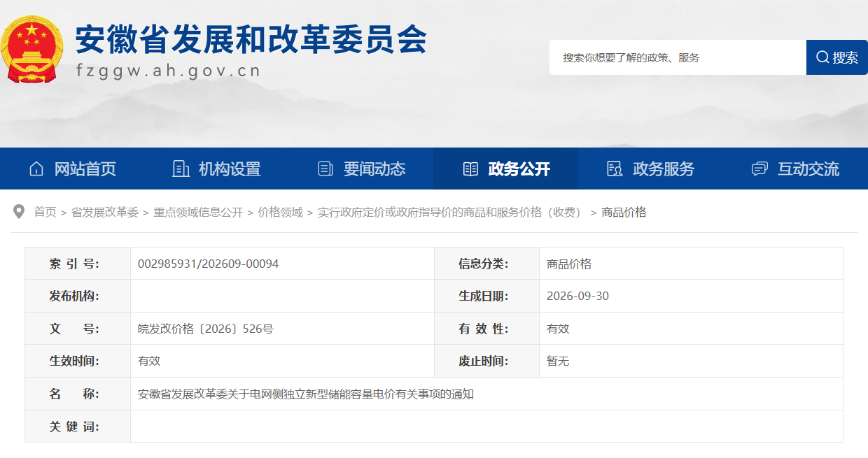Click 暂无 value beside 废止时间
Screen dimensions: 868x458
tap(558, 361)
